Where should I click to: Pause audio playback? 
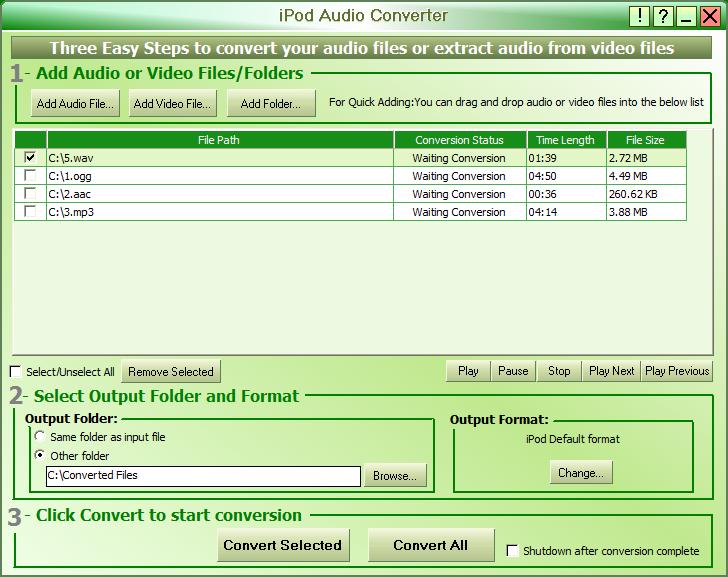pos(513,371)
